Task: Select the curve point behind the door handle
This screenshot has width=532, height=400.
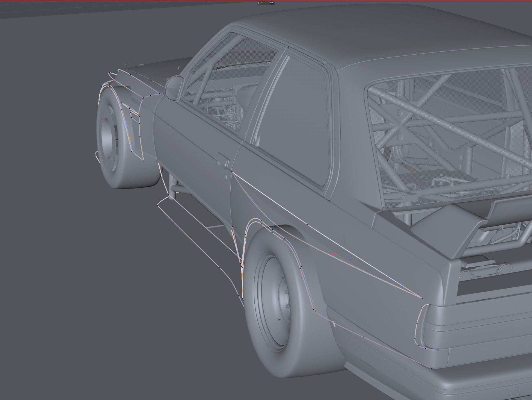Action: point(231,171)
